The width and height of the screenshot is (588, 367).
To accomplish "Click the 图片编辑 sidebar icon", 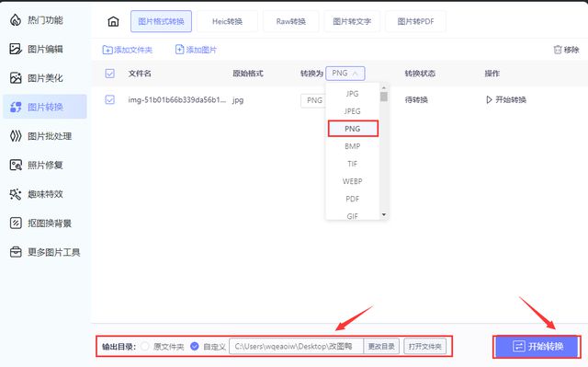I will [16, 49].
